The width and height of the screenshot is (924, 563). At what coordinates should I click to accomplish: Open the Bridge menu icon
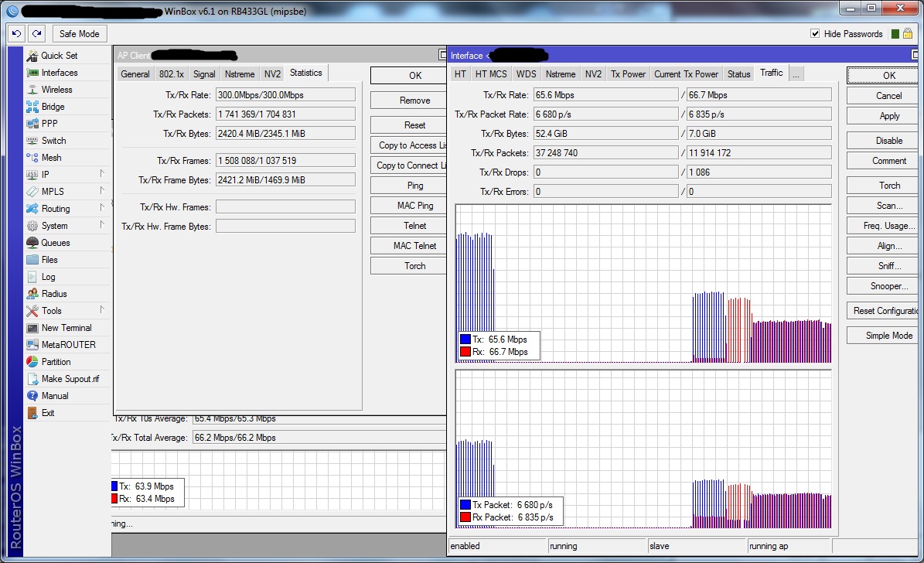tap(32, 107)
